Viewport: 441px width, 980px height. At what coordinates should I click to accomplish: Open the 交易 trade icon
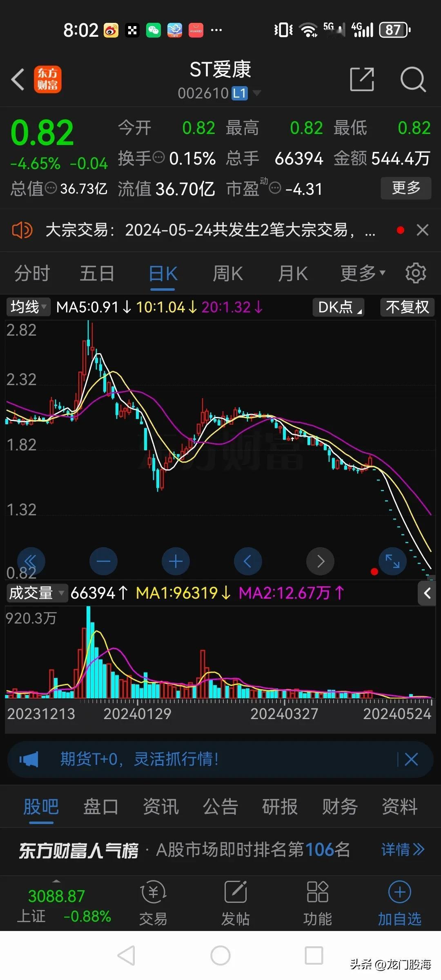coord(153,903)
